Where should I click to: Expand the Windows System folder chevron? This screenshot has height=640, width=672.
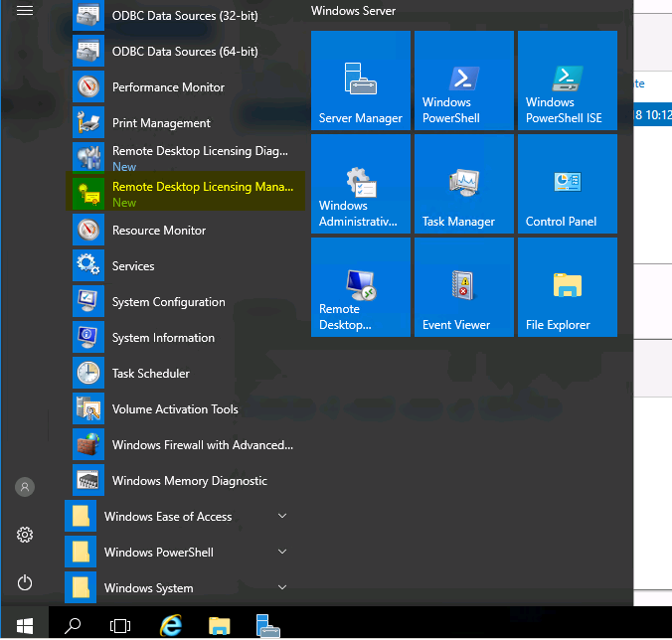[x=282, y=587]
